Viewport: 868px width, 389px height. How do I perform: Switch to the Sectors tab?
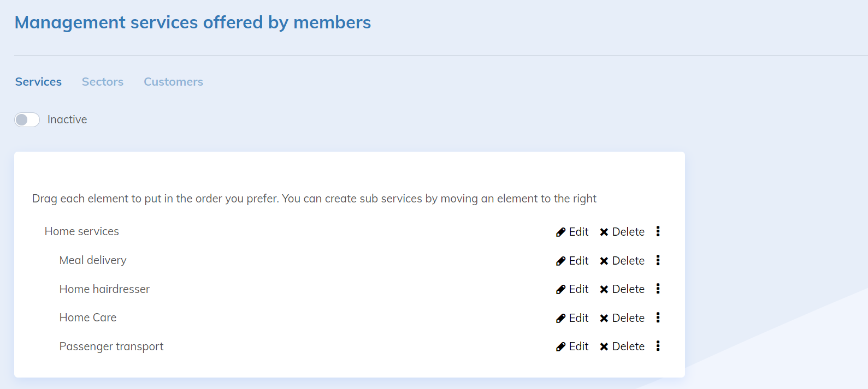(103, 82)
